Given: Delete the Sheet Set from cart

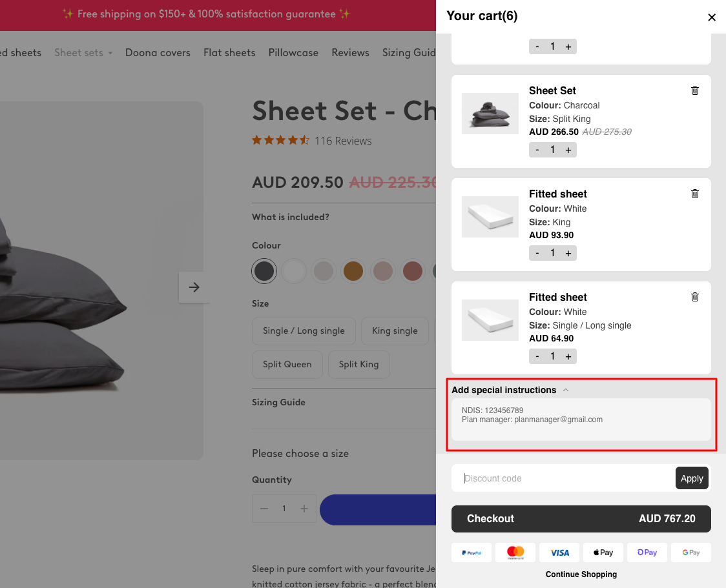Looking at the screenshot, I should coord(695,90).
